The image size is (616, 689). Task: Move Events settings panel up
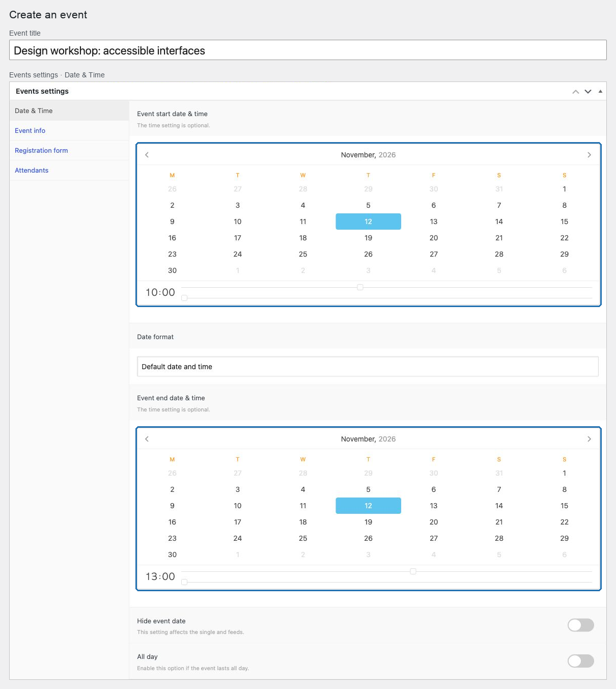pyautogui.click(x=576, y=92)
